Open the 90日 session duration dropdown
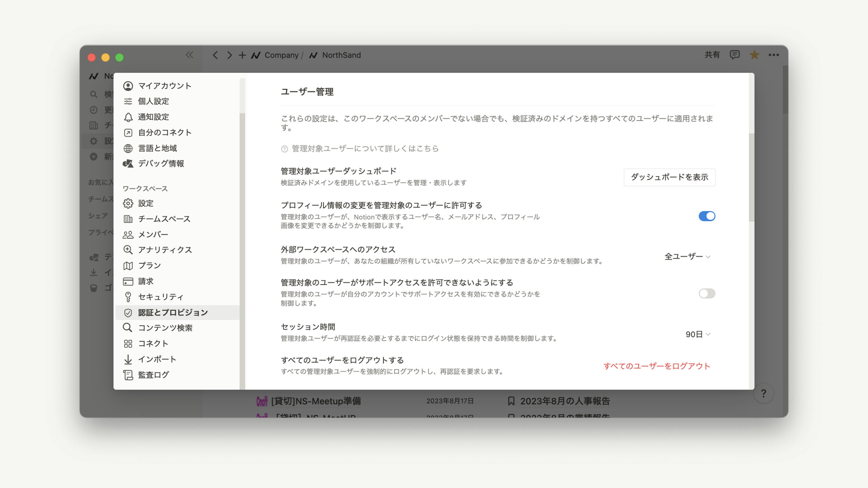Image resolution: width=868 pixels, height=488 pixels. pyautogui.click(x=698, y=334)
